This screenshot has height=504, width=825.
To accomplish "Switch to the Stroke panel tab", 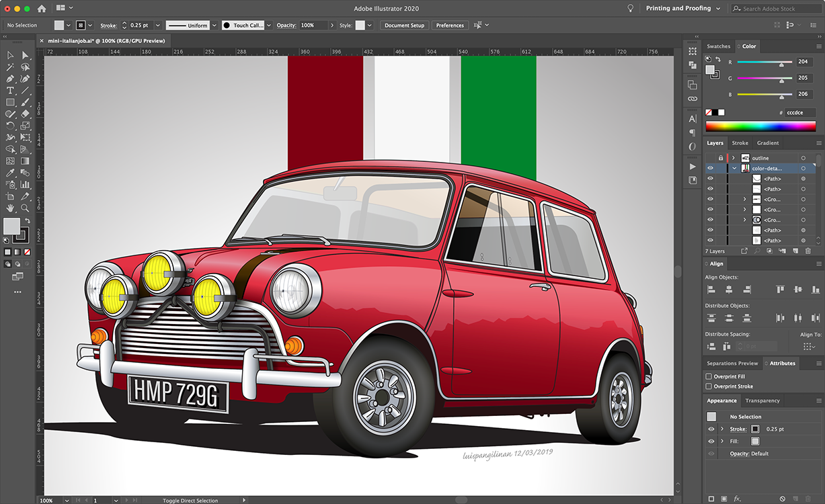I will 740,142.
